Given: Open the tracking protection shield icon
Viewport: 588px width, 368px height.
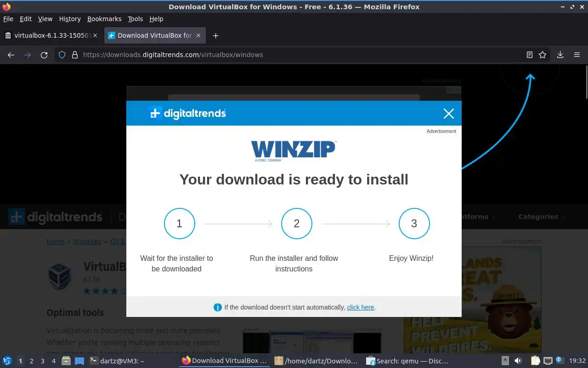Looking at the screenshot, I should click(62, 55).
